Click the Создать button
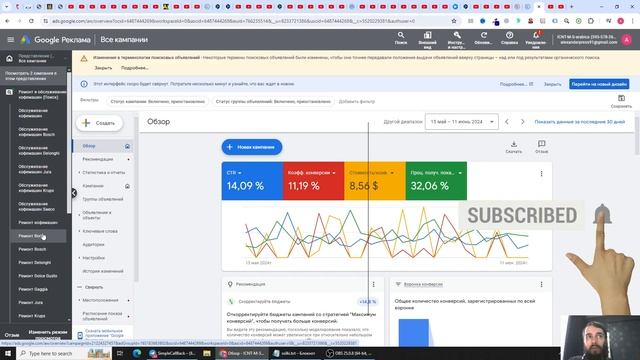The image size is (640, 360). tap(99, 123)
